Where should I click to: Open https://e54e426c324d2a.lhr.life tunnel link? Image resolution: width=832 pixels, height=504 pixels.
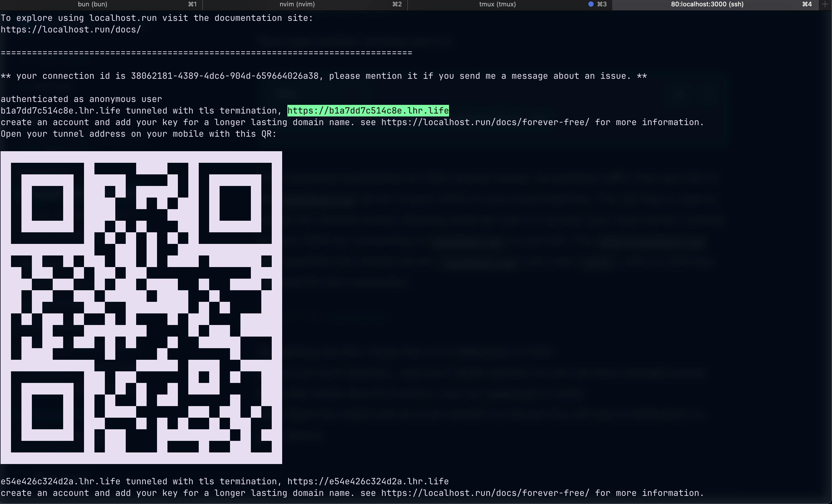point(368,481)
